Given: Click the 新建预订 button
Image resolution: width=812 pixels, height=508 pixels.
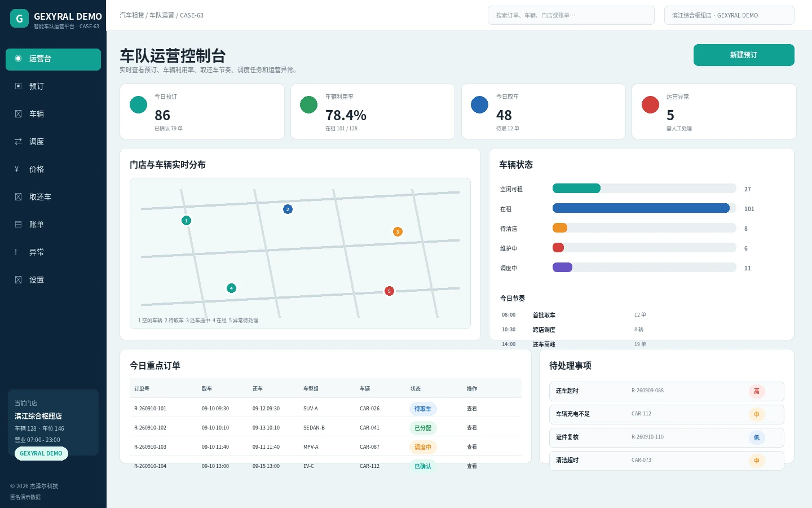Looking at the screenshot, I should (x=744, y=55).
